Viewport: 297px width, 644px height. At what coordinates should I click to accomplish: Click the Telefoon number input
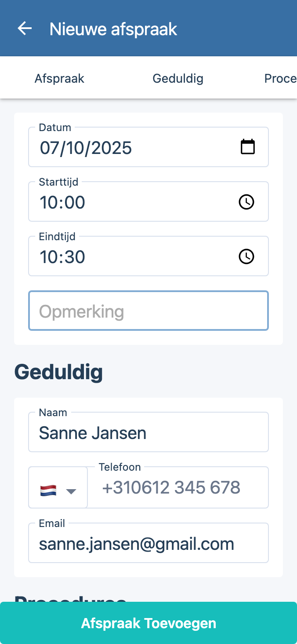(x=178, y=488)
